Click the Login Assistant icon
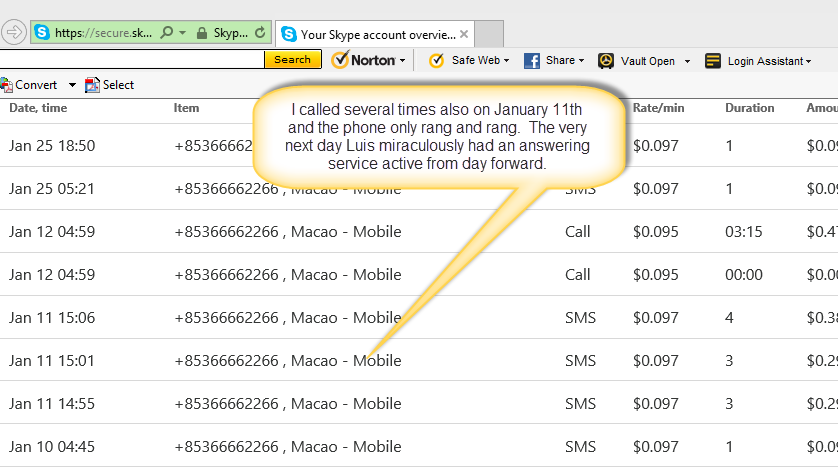 713,61
